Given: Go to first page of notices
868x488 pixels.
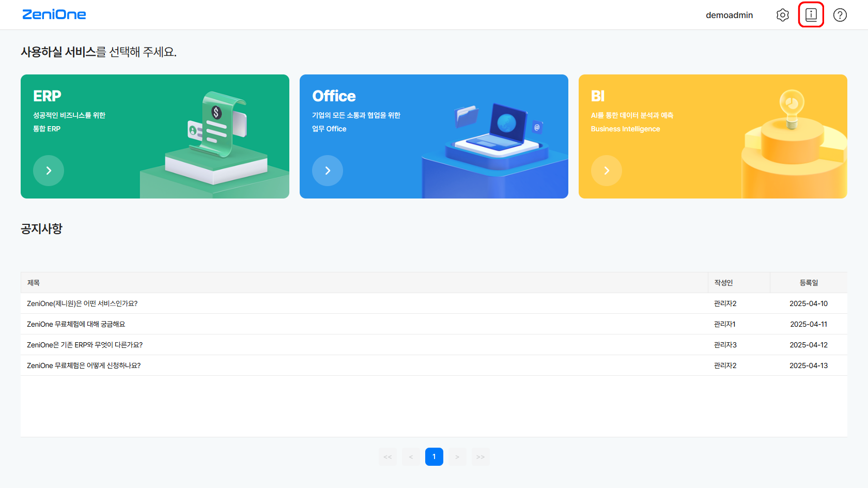Looking at the screenshot, I should click(x=388, y=457).
